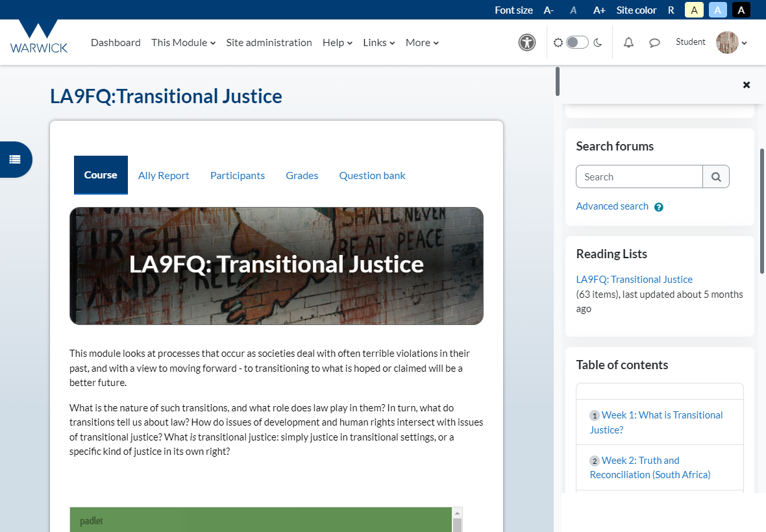Toggle the dark mode switch

pyautogui.click(x=577, y=43)
